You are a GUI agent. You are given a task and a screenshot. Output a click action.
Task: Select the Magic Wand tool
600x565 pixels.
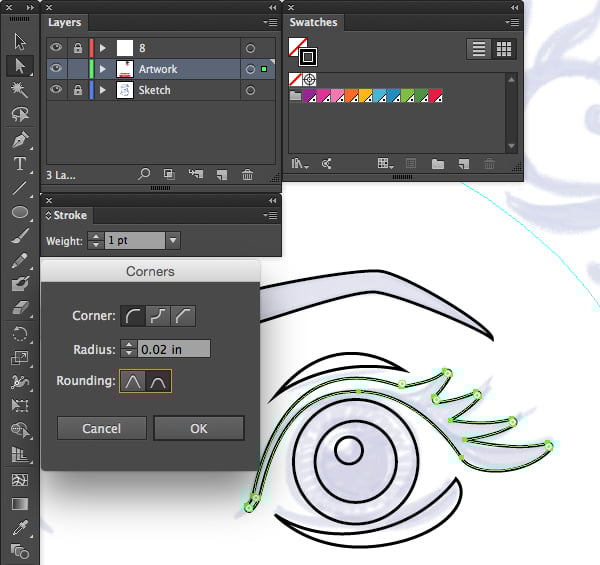[x=20, y=90]
